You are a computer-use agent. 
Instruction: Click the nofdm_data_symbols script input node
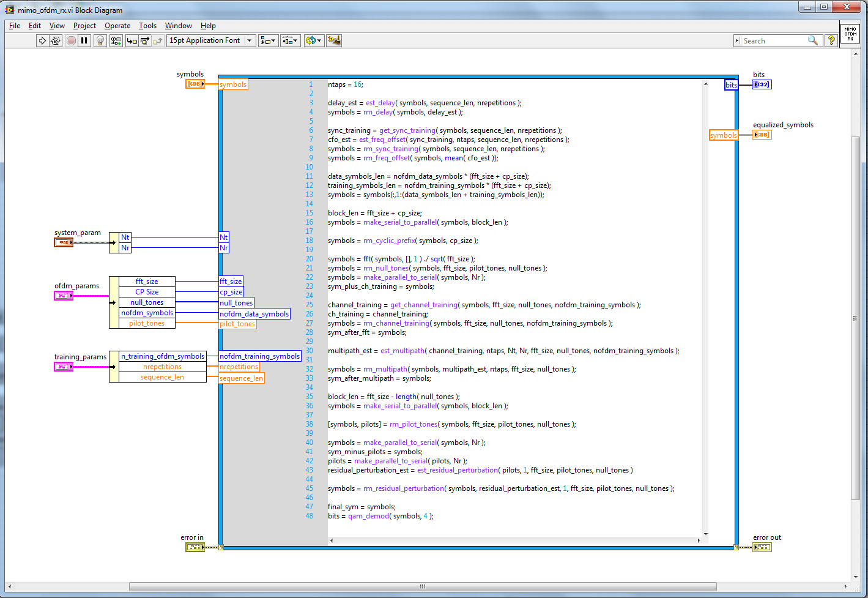click(254, 314)
